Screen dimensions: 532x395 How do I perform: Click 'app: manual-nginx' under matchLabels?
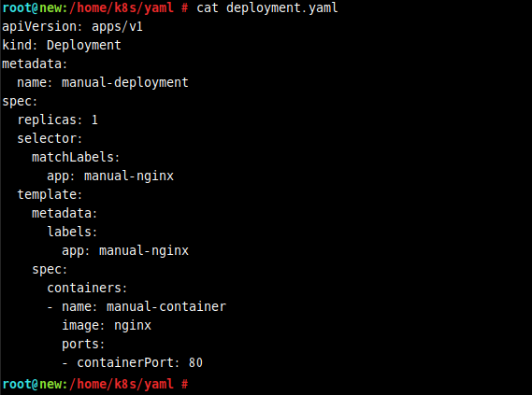110,176
